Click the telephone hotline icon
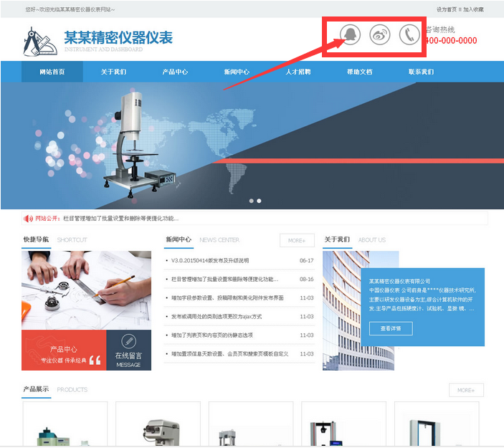Screen dimensions: 504x448 click(409, 35)
